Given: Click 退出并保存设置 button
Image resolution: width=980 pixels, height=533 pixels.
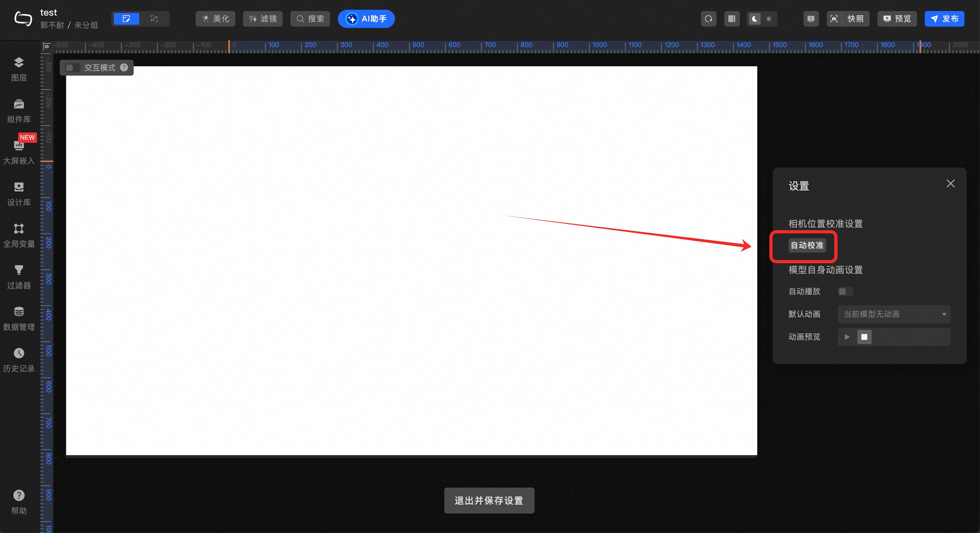Looking at the screenshot, I should tap(489, 500).
